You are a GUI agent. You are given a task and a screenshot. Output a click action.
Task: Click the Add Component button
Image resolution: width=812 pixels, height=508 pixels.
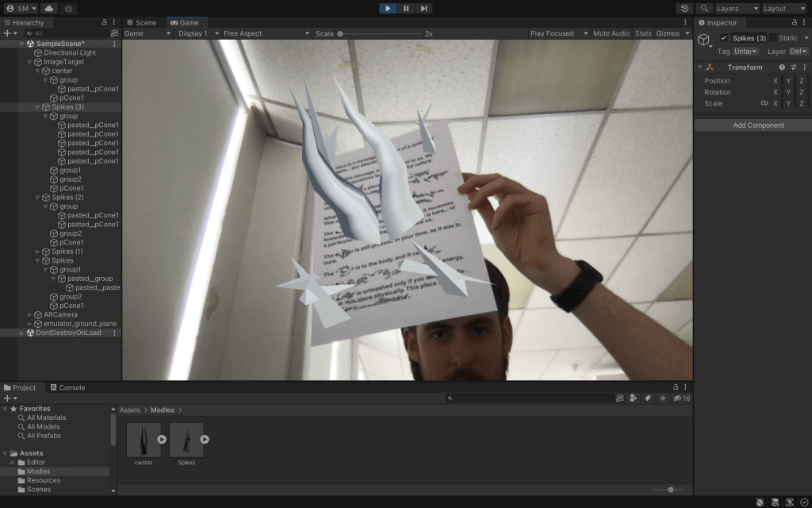tap(757, 125)
